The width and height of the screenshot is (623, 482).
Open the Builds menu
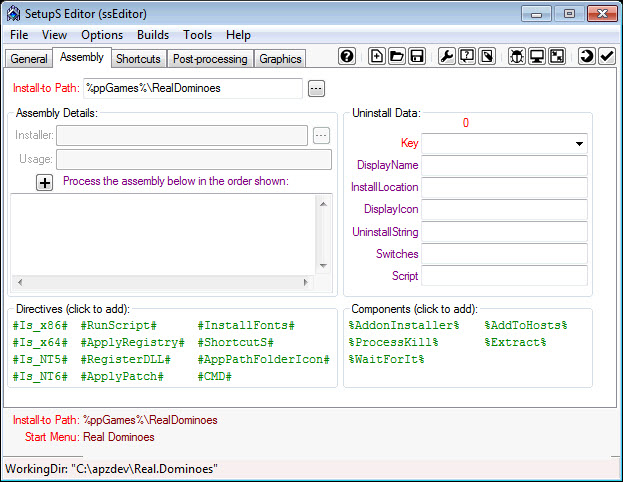tap(153, 35)
